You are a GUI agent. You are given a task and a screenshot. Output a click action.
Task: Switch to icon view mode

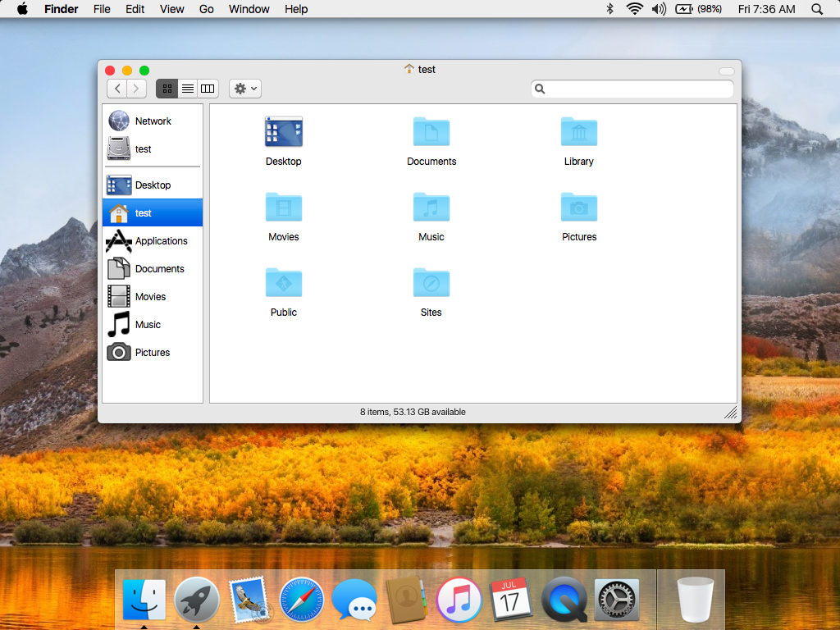point(167,89)
